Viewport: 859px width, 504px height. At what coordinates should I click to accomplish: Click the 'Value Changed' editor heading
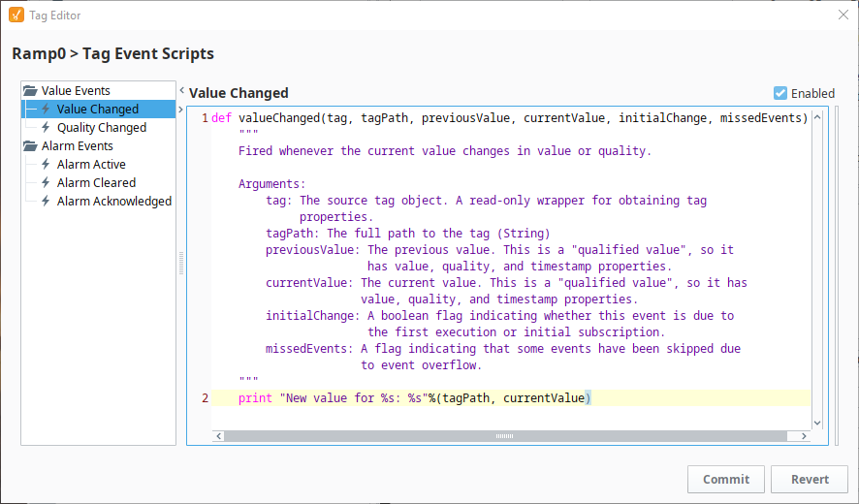[239, 93]
